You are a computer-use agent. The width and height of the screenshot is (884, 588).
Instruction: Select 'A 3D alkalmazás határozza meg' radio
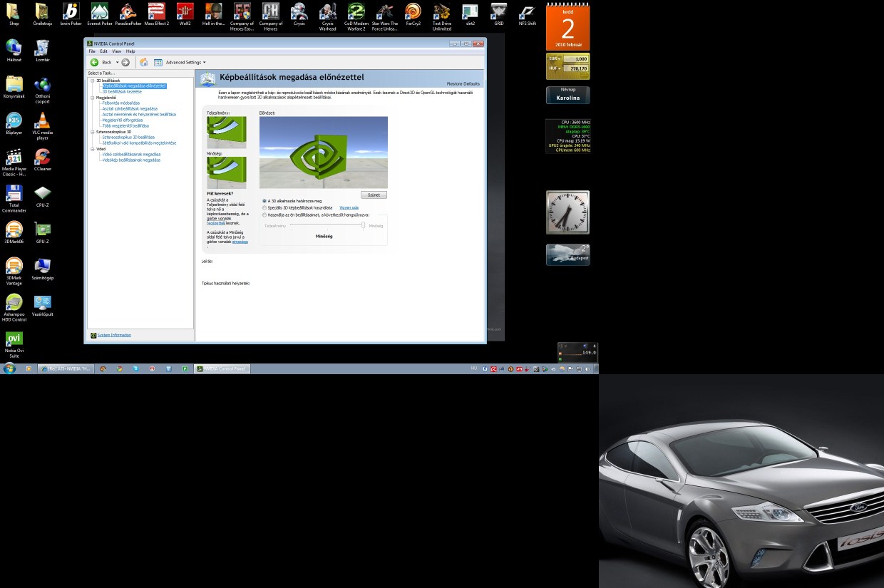coord(264,201)
